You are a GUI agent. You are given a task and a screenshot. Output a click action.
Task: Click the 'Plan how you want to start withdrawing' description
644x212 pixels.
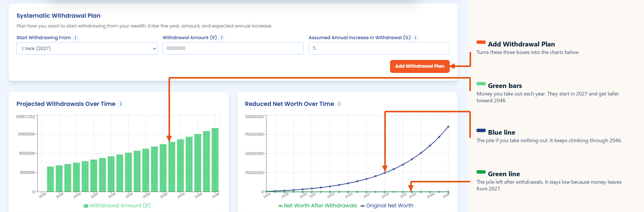click(144, 26)
